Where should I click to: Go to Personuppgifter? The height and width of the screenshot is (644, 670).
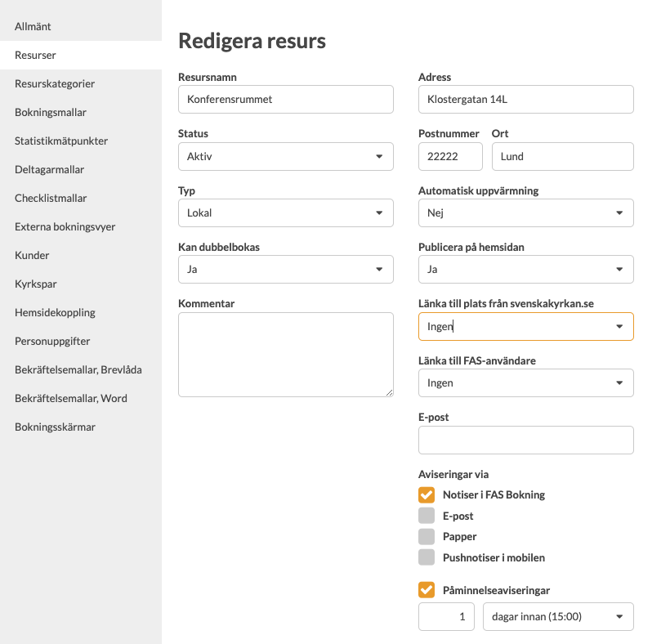[x=81, y=342]
